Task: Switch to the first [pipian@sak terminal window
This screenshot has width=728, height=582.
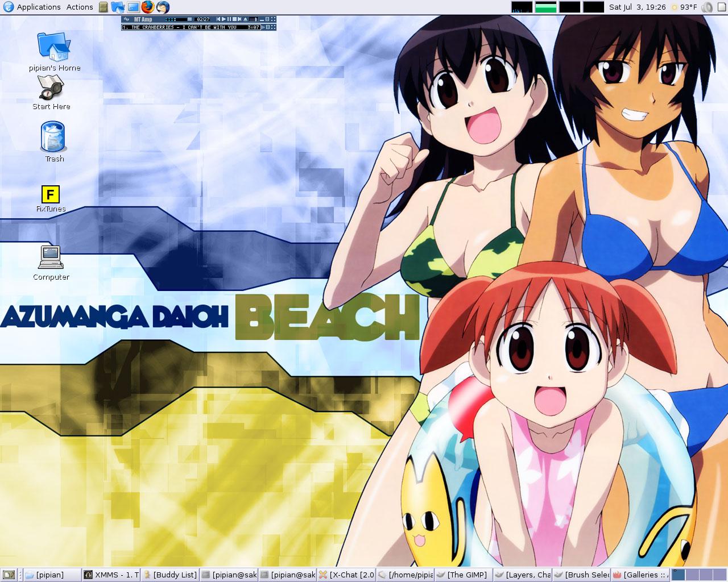Action: [x=229, y=575]
